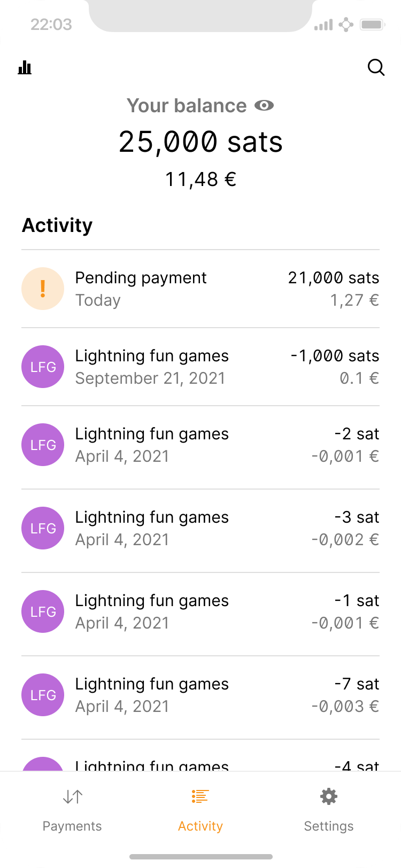This screenshot has width=401, height=868.
Task: Click LFG avatar for -7 sat transaction
Action: click(43, 695)
